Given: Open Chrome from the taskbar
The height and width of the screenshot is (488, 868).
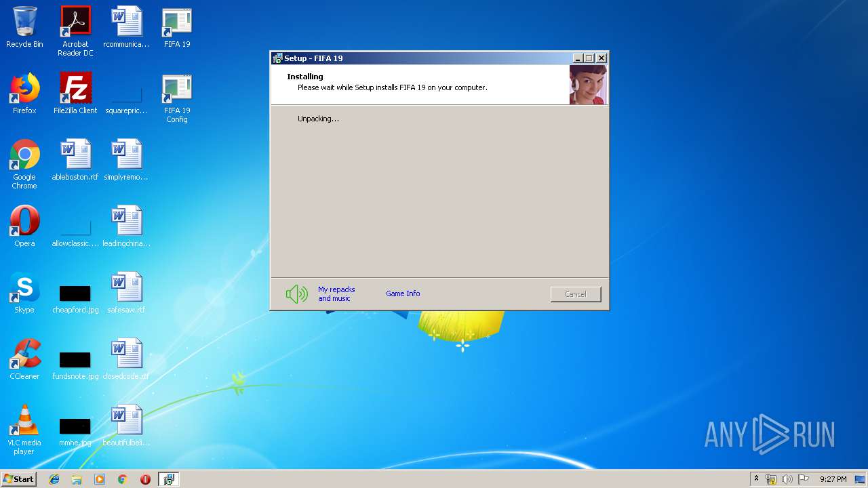Looking at the screenshot, I should click(123, 479).
